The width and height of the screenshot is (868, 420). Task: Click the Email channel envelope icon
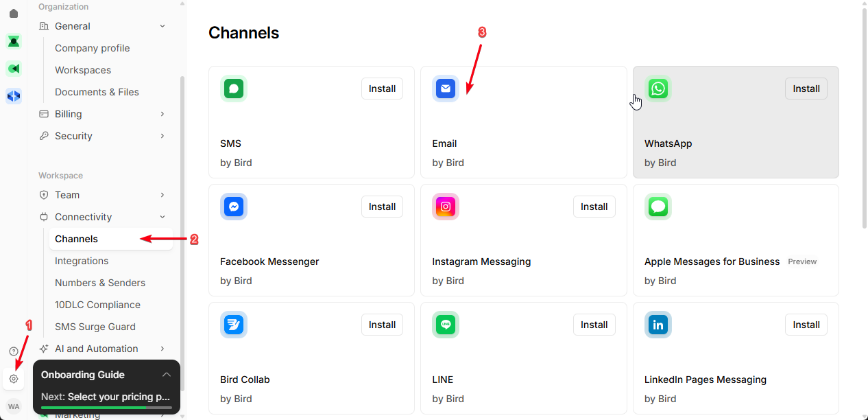point(446,89)
